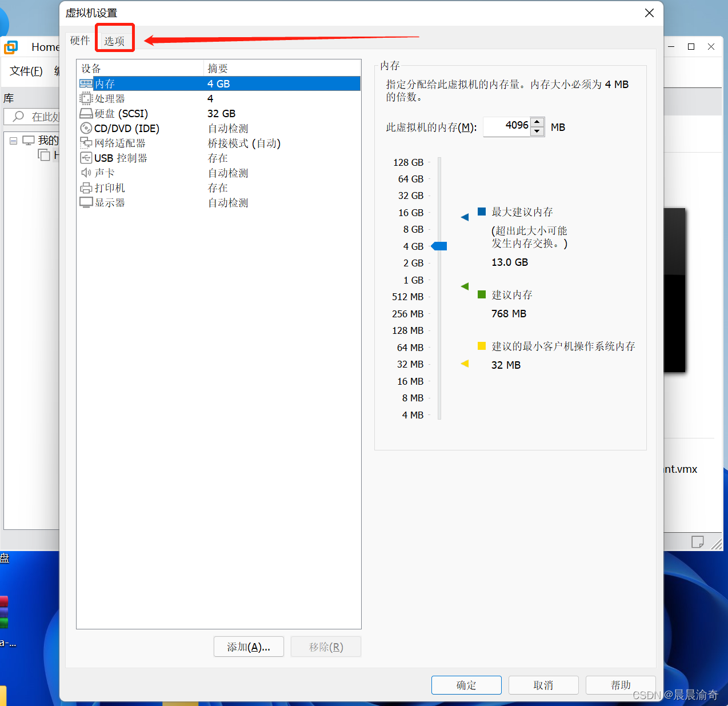Click the printer device icon
This screenshot has height=706, width=728.
pyautogui.click(x=86, y=188)
